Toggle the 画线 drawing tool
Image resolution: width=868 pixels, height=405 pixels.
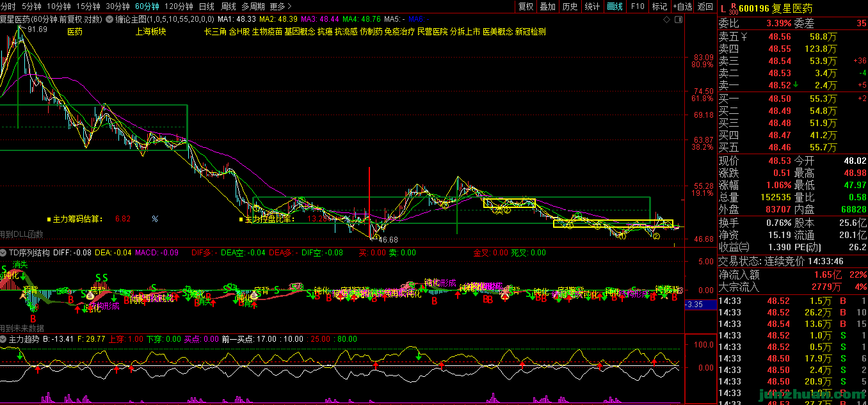pos(615,6)
